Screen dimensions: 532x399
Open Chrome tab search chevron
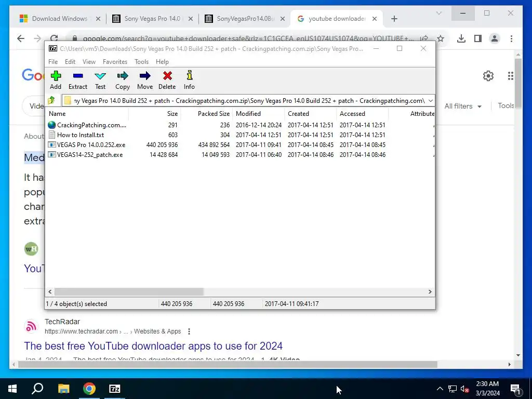point(438,13)
